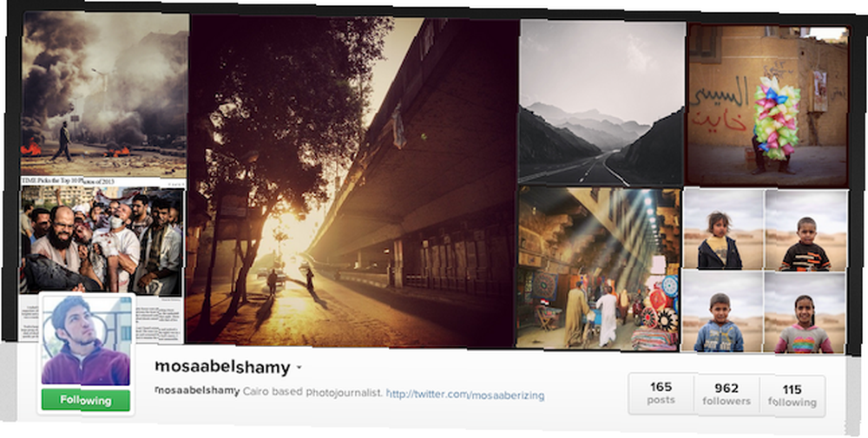The image size is (868, 438).
Task: Click the boy in striped shirt portrait
Action: 806,232
